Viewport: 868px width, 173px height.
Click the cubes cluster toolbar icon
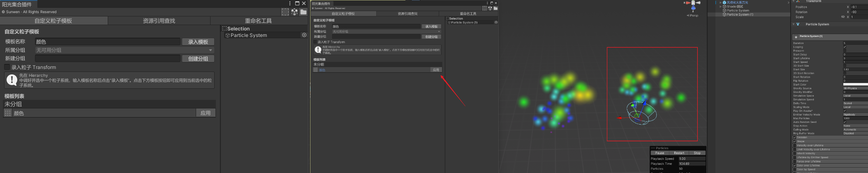[x=294, y=12]
